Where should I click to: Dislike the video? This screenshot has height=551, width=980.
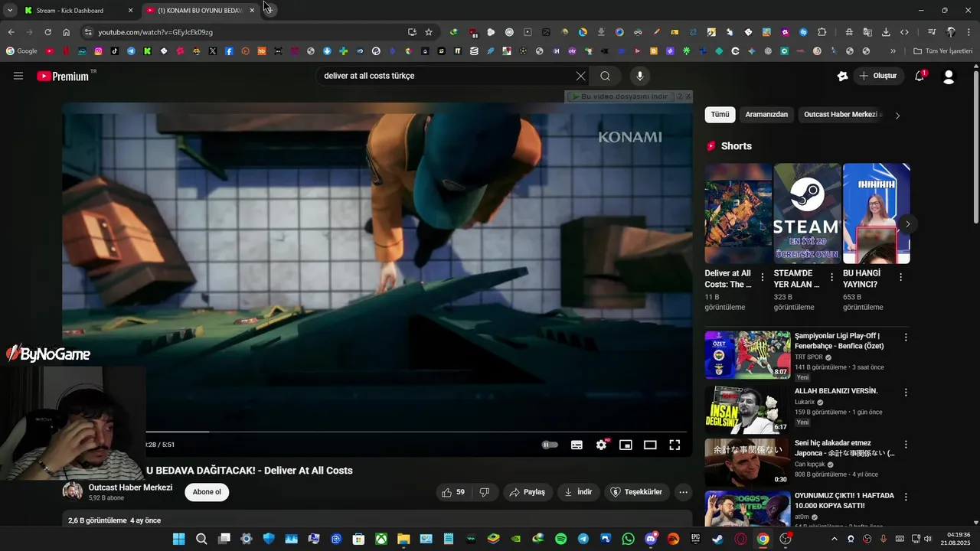tap(485, 492)
